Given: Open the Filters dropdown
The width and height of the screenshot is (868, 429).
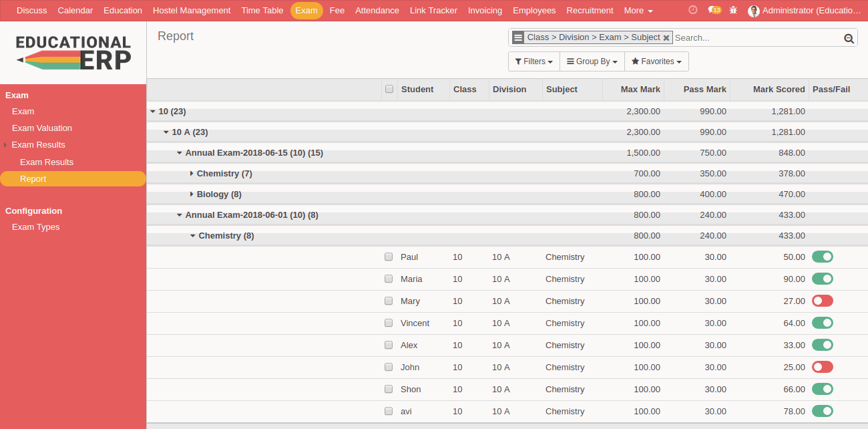Looking at the screenshot, I should (x=533, y=61).
